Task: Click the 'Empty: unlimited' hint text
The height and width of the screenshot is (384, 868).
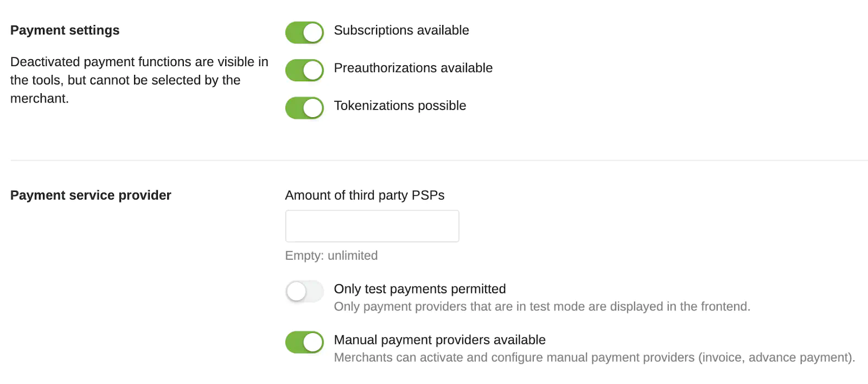Action: point(331,255)
